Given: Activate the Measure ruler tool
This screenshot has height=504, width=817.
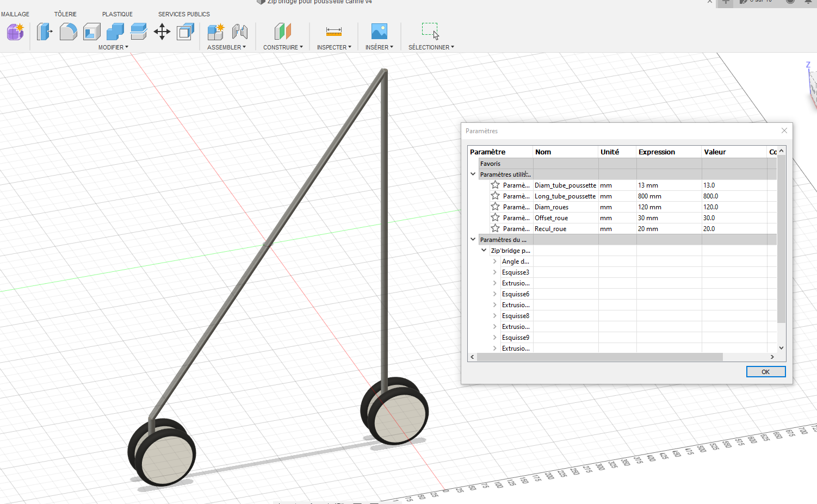Looking at the screenshot, I should tap(334, 32).
